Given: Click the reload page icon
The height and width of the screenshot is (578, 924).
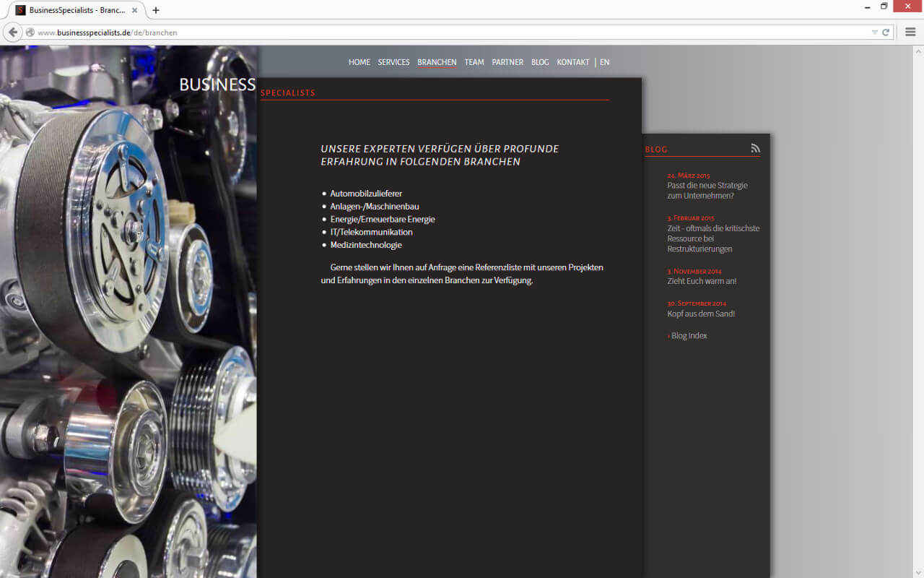Looking at the screenshot, I should pos(886,33).
